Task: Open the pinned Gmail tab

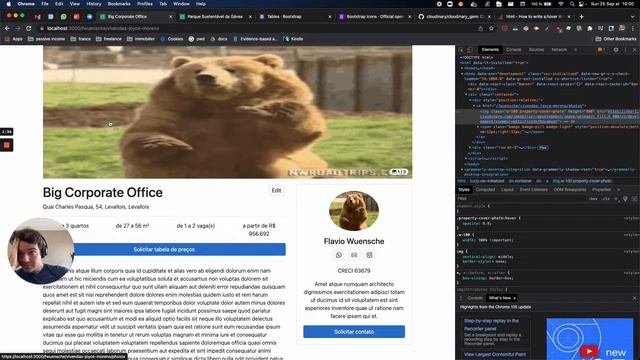Action: tap(38, 17)
